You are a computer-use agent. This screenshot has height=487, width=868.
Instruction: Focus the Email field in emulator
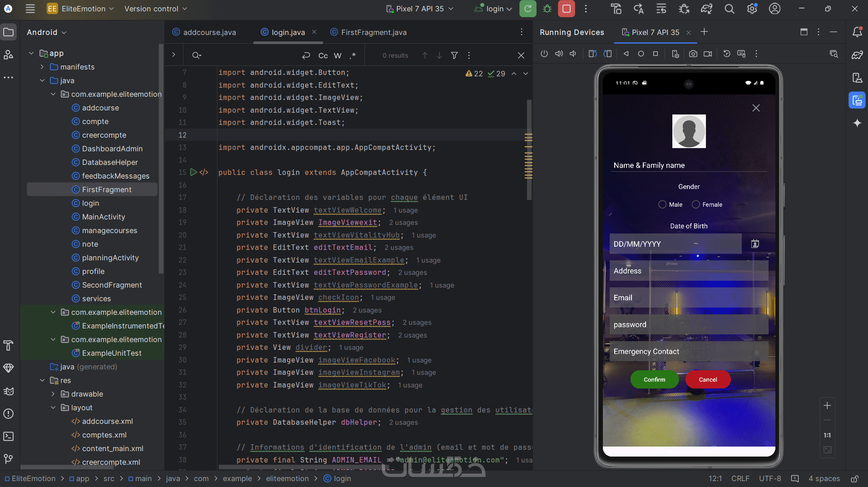coord(689,298)
